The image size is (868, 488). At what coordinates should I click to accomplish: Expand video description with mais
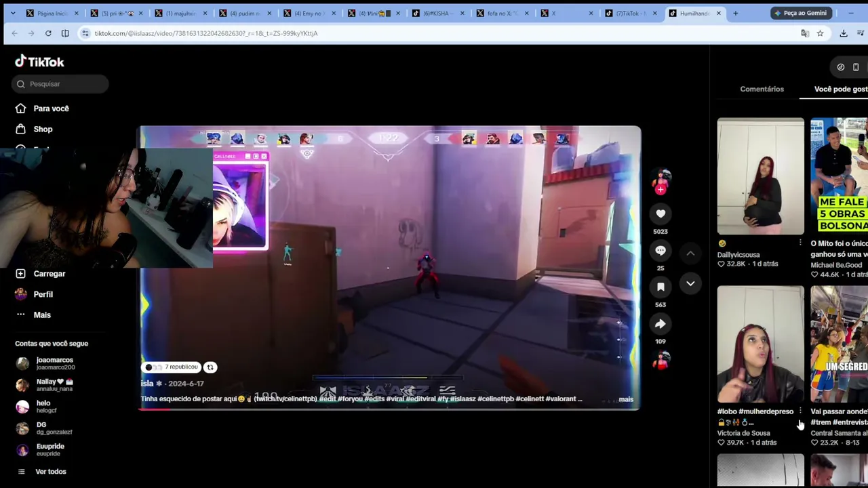(x=626, y=399)
